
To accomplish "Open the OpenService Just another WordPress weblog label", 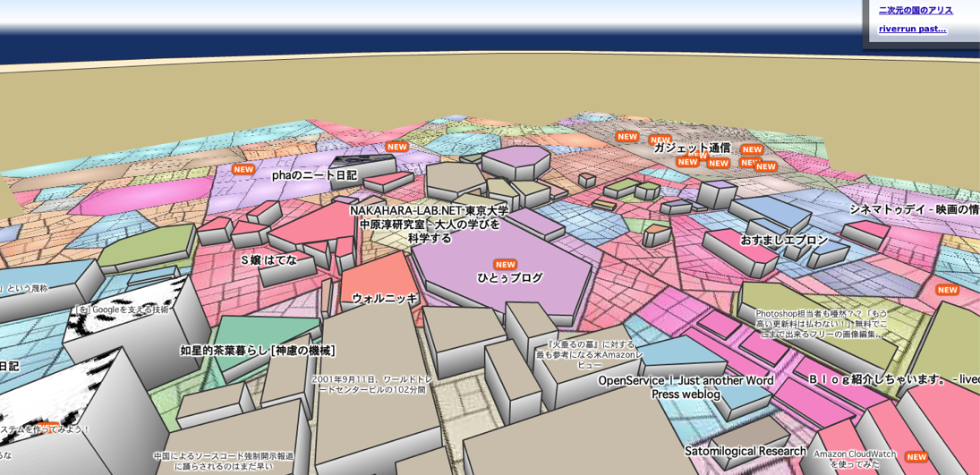I will 686,387.
